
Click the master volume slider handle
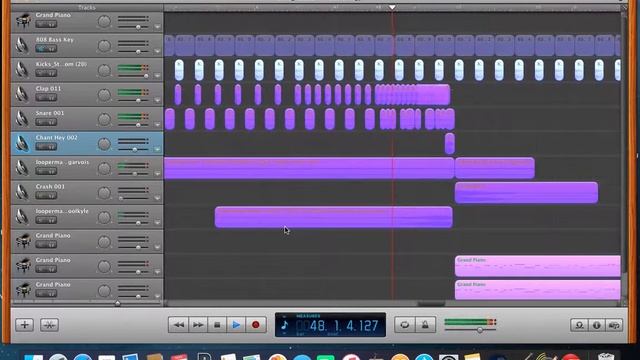coord(480,329)
